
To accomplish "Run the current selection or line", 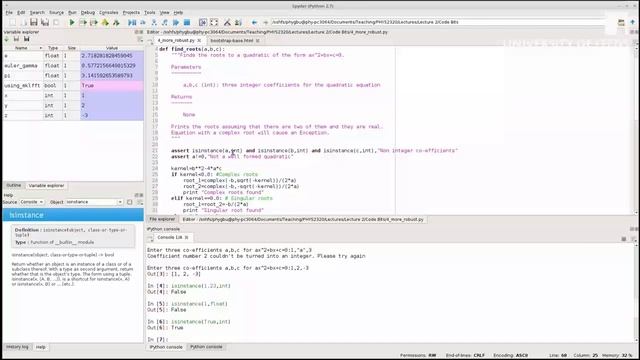I will pyautogui.click(x=105, y=22).
